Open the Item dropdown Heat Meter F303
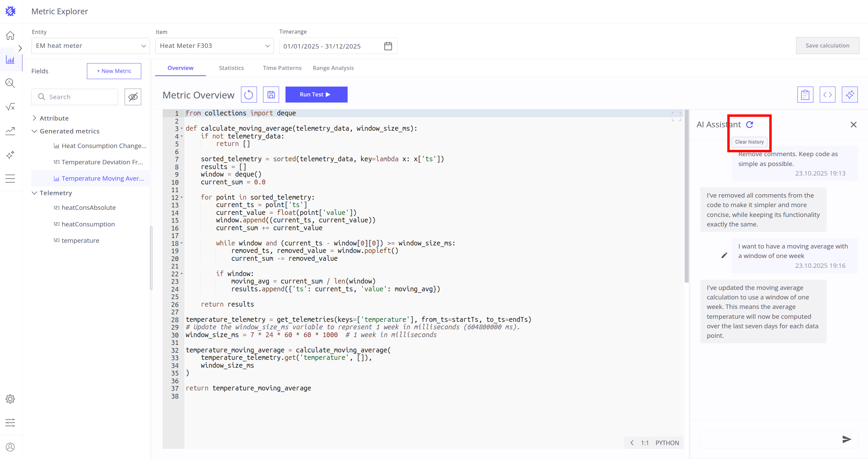 pyautogui.click(x=214, y=46)
